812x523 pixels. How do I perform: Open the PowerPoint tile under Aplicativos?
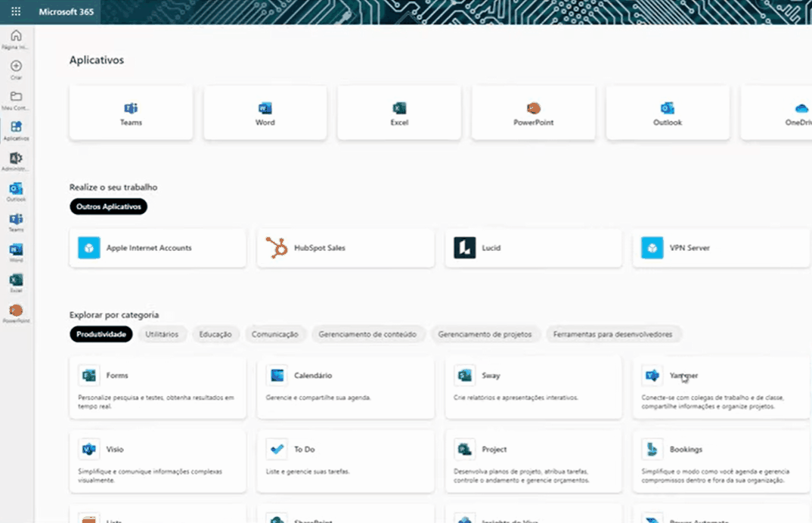[533, 113]
